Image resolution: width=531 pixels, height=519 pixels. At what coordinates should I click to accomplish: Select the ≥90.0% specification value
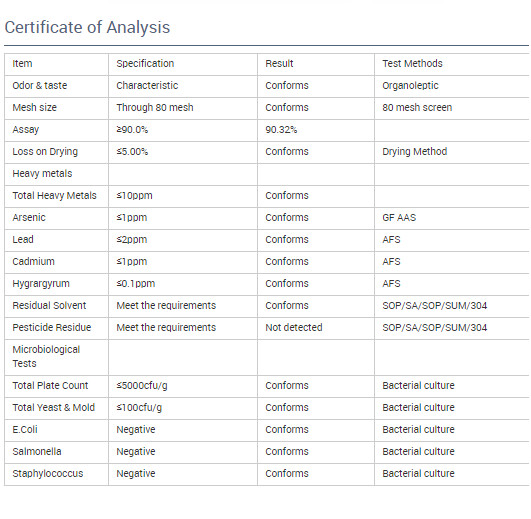132,130
